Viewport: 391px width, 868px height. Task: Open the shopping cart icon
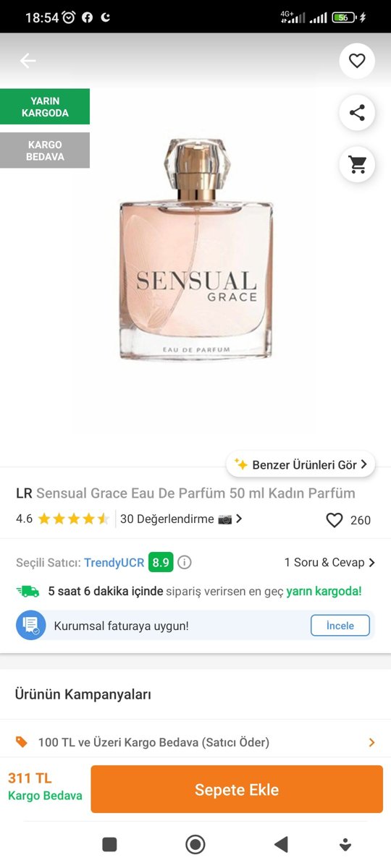point(357,164)
